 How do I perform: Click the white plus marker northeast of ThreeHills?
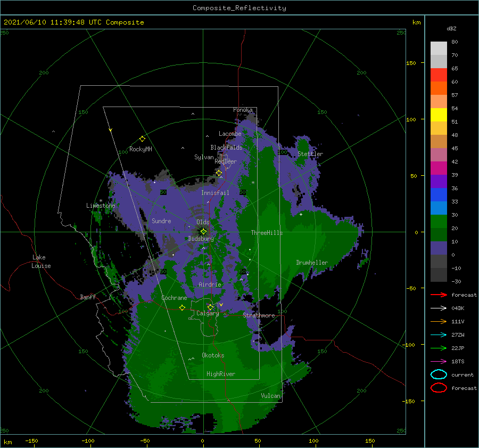tap(301, 214)
